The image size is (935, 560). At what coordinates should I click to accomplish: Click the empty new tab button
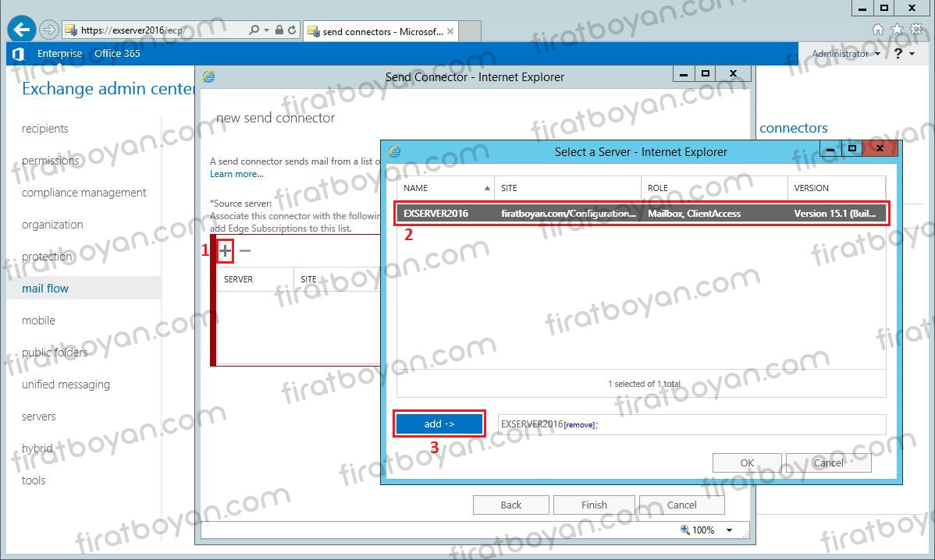tap(469, 31)
